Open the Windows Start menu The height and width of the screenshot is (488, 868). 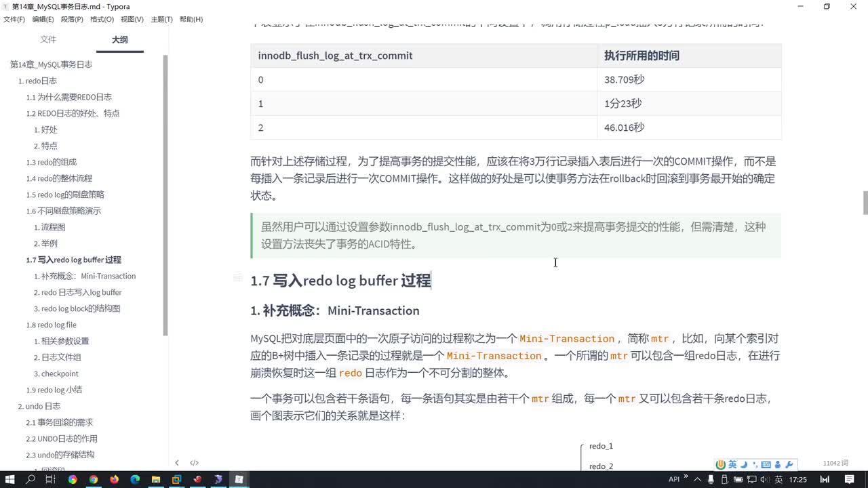coord(12,479)
